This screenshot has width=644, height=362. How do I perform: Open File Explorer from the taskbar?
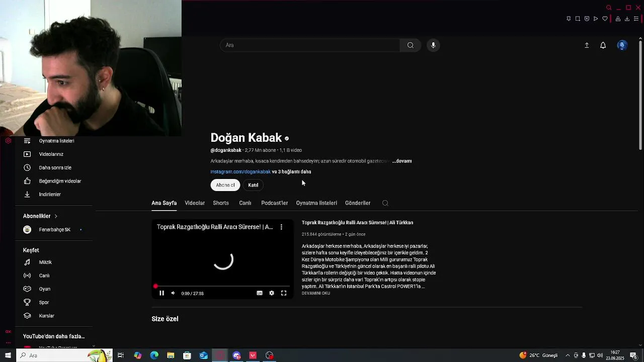click(x=171, y=355)
